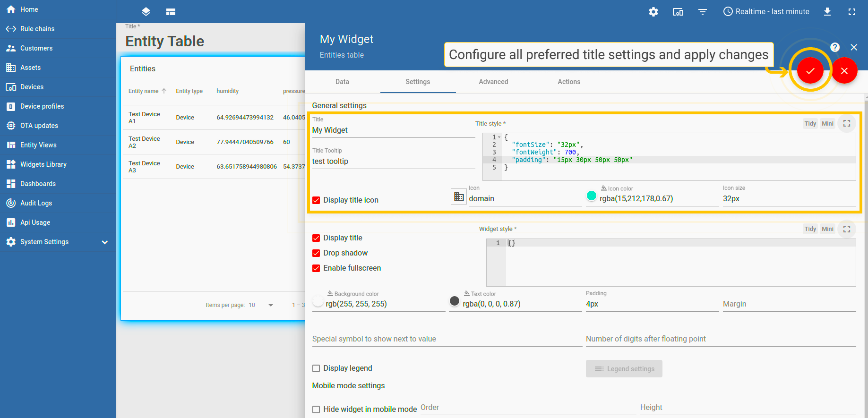Screen dimensions: 868x418
Task: Expand the System Settings menu chevron
Action: coord(105,242)
